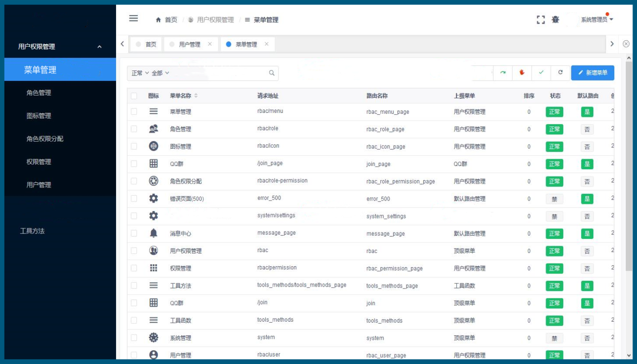This screenshot has width=637, height=364.
Task: Check the 错误页面(500) row checkbox
Action: pos(134,198)
